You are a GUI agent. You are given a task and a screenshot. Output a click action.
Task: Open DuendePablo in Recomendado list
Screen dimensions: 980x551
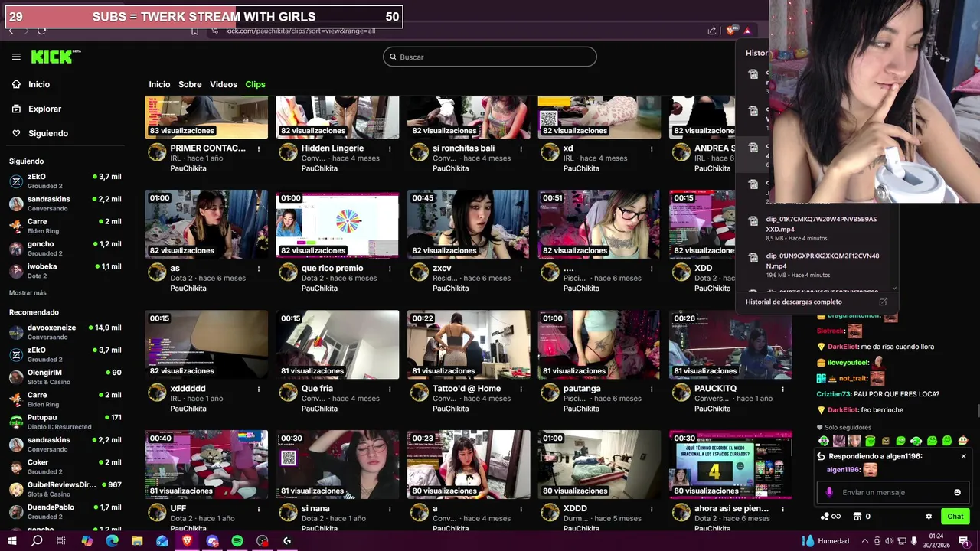point(65,512)
